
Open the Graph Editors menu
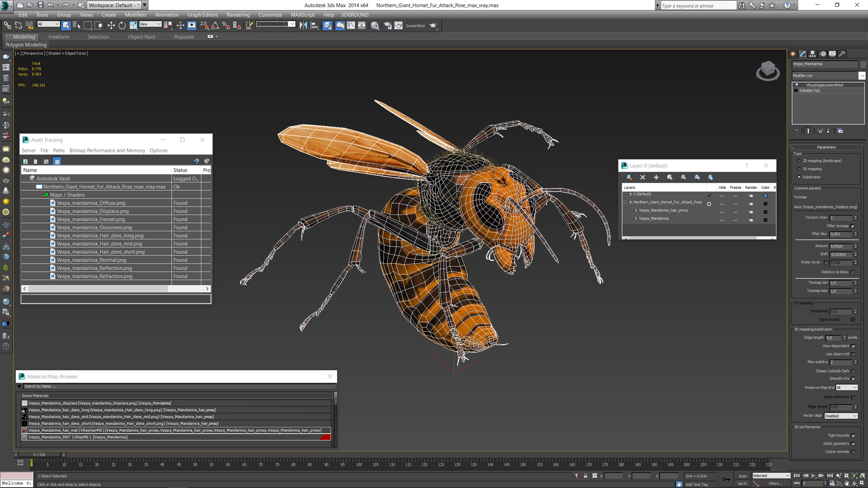click(203, 15)
